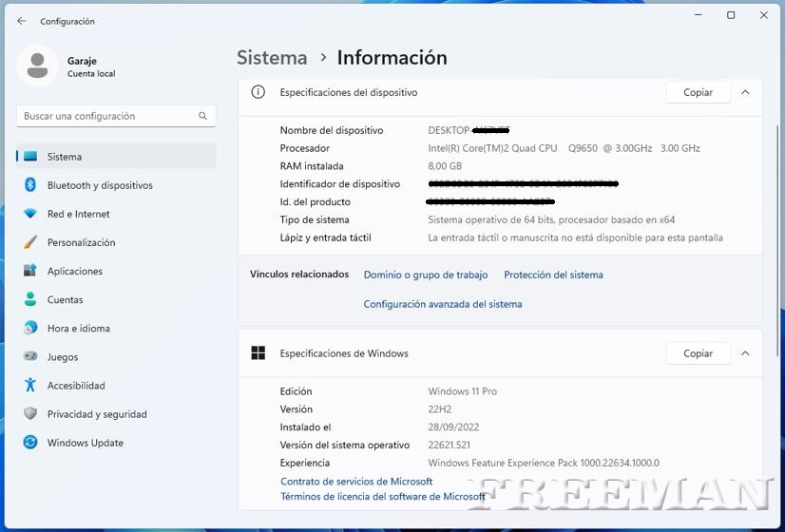This screenshot has width=785, height=532.
Task: Click the Cuentas person icon
Action: click(30, 299)
